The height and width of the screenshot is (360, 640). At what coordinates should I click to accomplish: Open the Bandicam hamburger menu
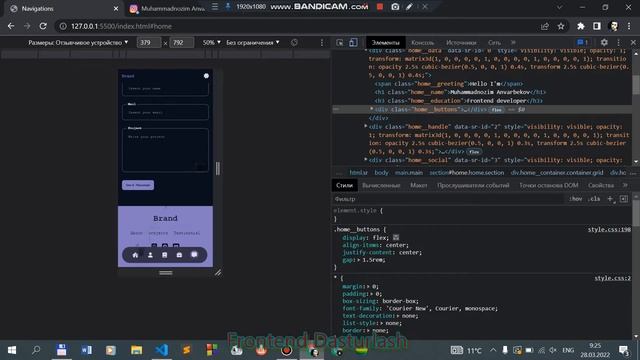click(x=215, y=7)
